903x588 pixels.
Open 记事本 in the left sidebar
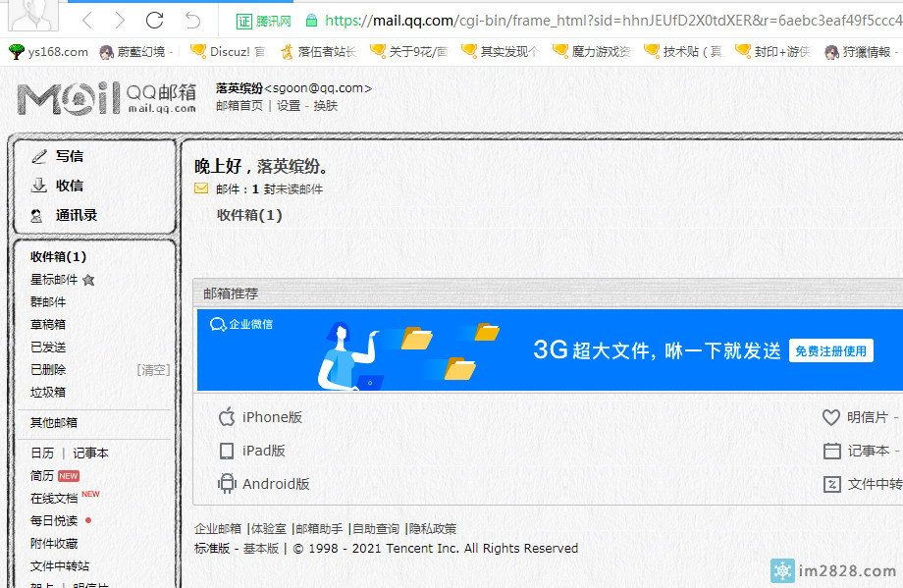point(90,454)
